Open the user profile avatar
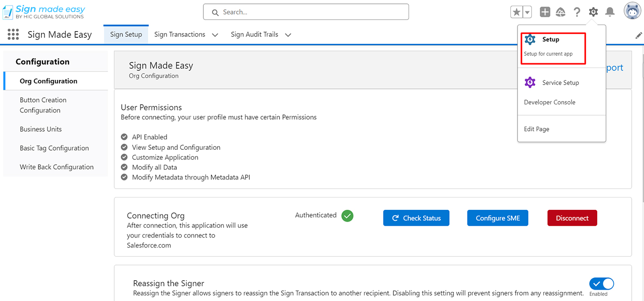The height and width of the screenshot is (301, 644). pos(632,11)
